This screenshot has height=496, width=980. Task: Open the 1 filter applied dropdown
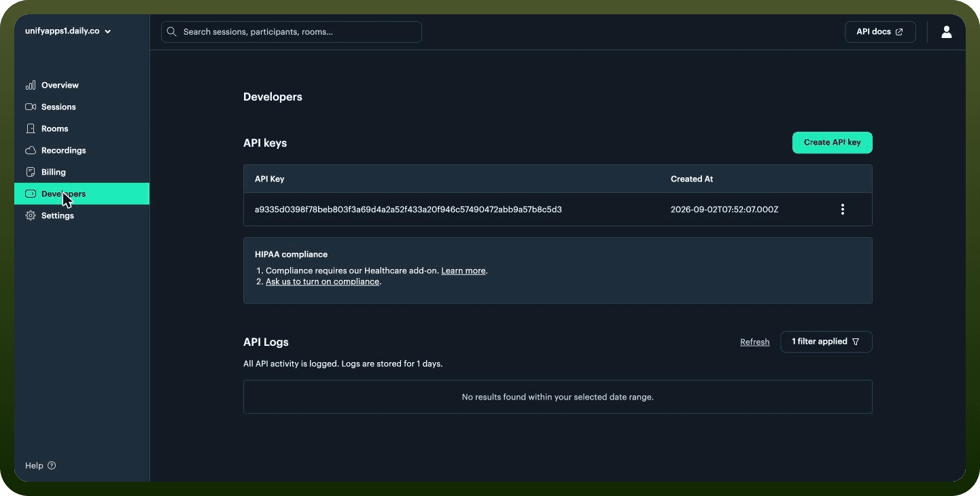(826, 342)
